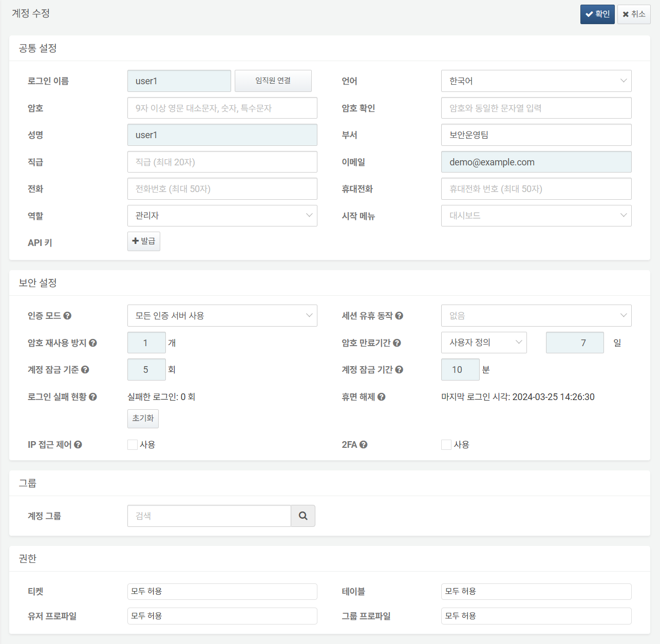Click the 암호 만료기간 days field showing 7

(x=575, y=343)
